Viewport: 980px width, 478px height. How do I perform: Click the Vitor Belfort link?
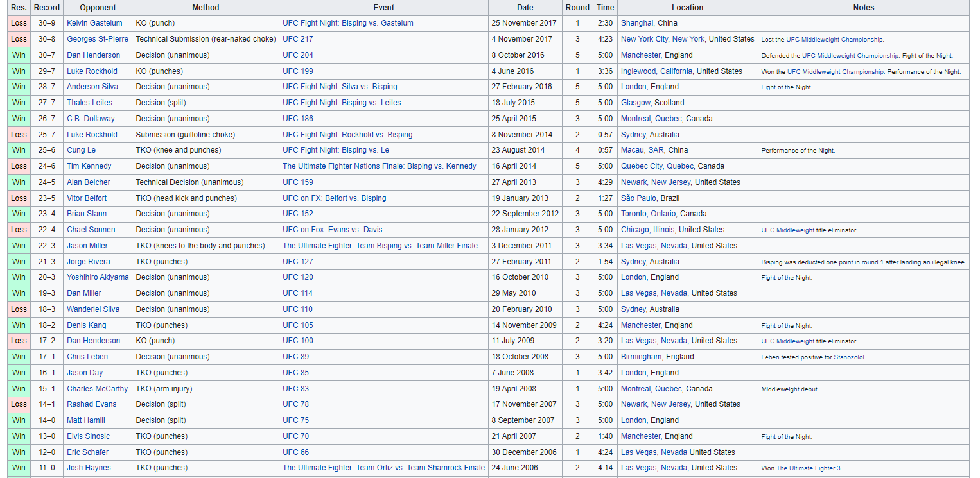tap(87, 198)
